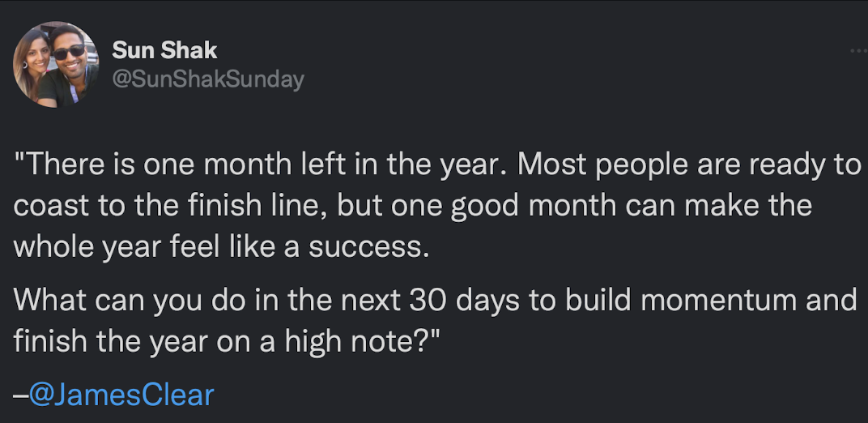This screenshot has width=868, height=423.
Task: Click the @SunShakSunday handle
Action: [x=208, y=79]
